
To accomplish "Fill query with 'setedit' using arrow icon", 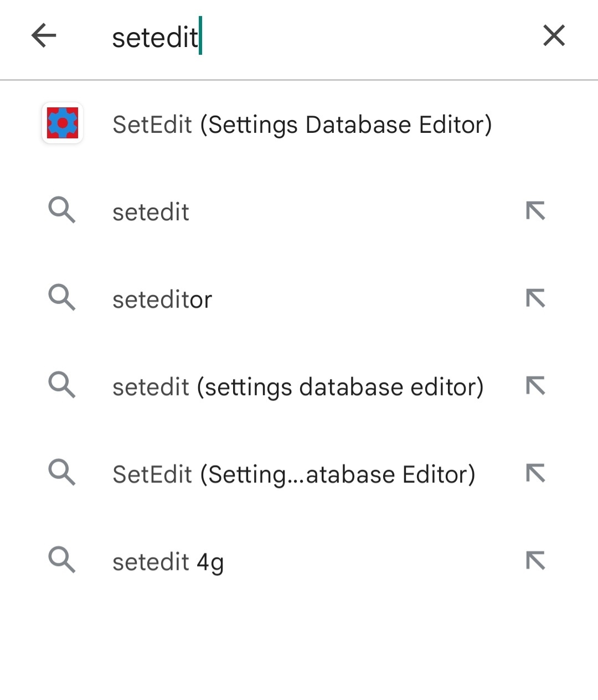I will [x=535, y=211].
